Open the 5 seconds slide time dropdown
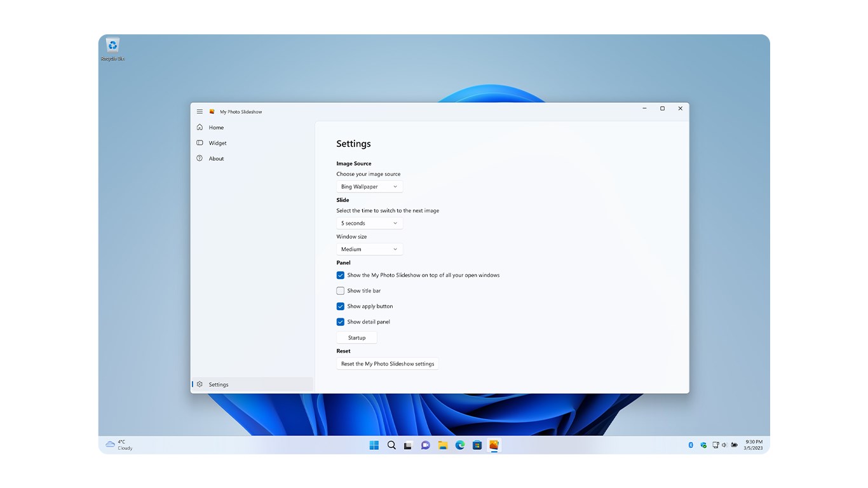The image size is (868, 488). pos(370,223)
